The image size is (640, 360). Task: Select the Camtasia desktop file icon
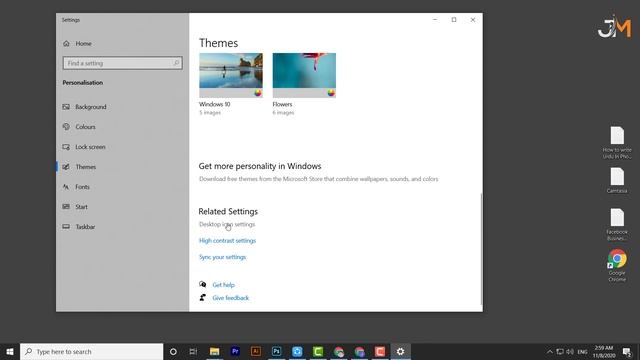pos(617,180)
